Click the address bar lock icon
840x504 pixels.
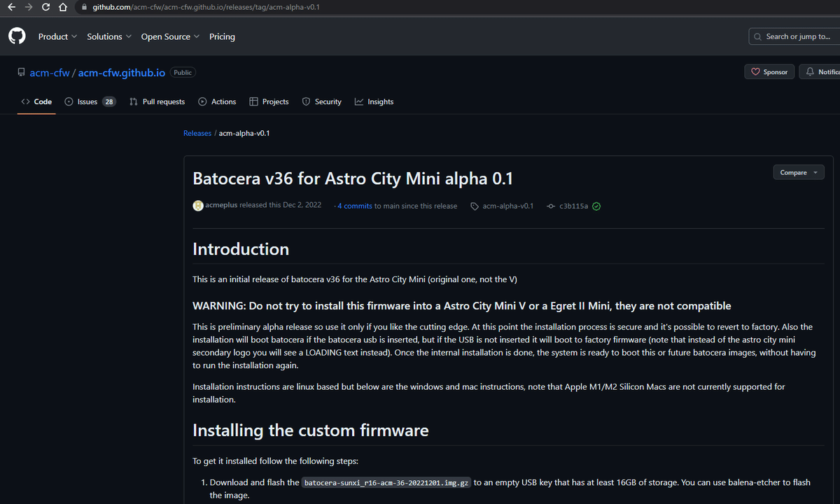85,7
